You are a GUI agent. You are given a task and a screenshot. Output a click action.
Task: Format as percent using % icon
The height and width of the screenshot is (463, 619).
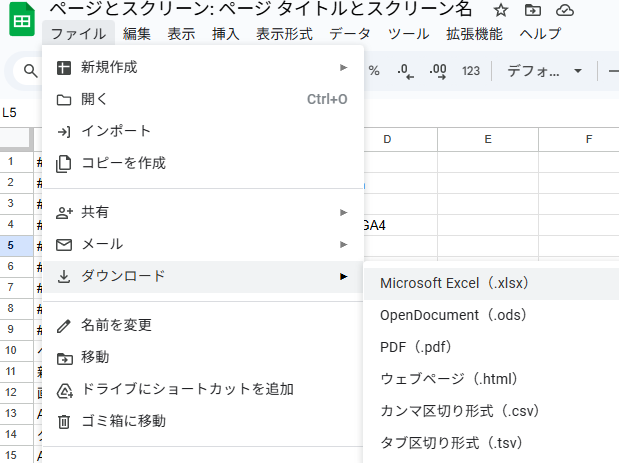[374, 71]
